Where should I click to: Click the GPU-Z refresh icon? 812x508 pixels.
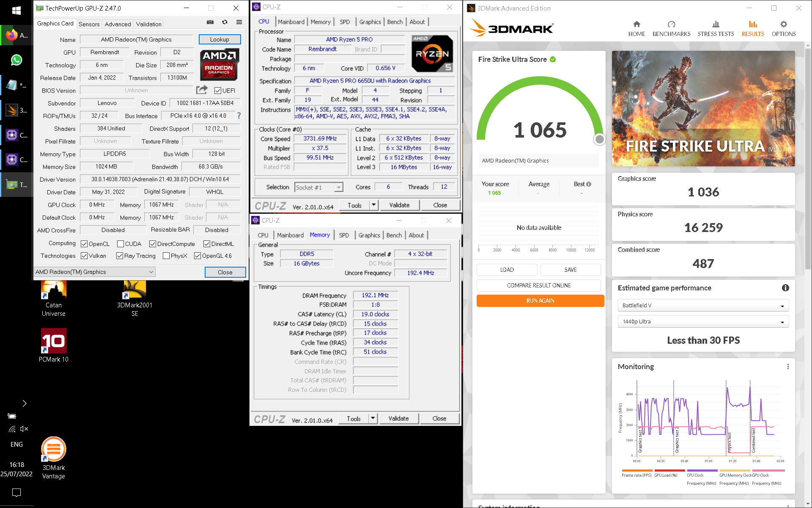click(x=225, y=22)
